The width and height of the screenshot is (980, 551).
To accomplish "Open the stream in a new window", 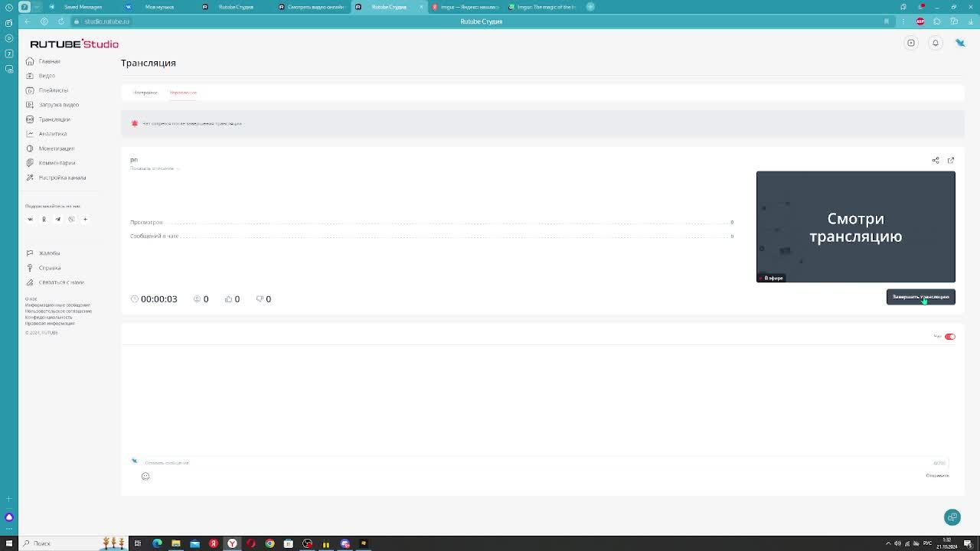I will pos(951,161).
